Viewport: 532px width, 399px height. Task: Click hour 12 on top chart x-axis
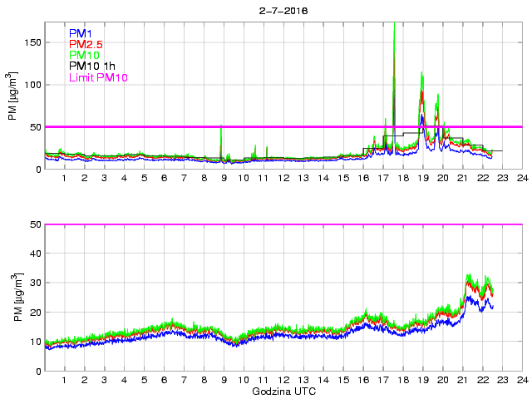point(283,179)
